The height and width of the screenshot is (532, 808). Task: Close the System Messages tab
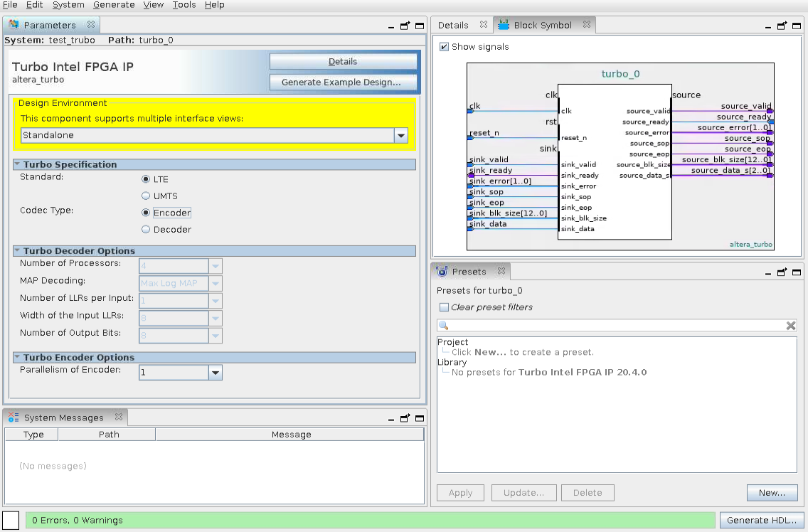click(x=119, y=417)
